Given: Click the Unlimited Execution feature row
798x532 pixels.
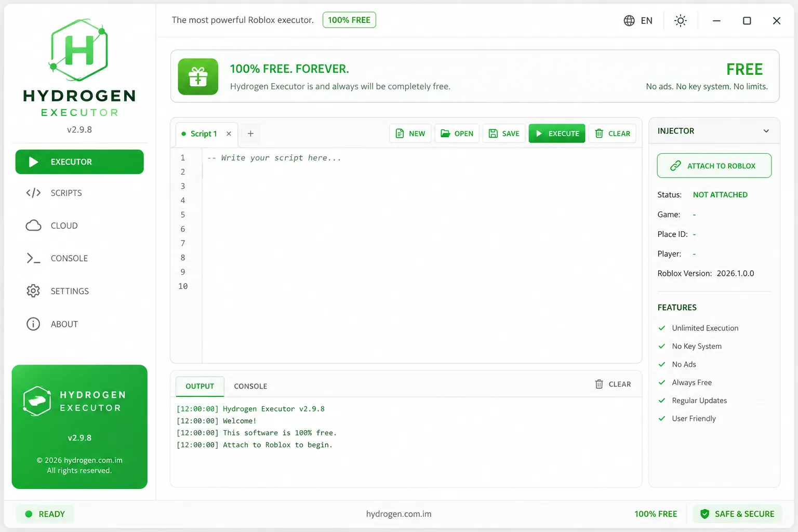Looking at the screenshot, I should [698, 328].
